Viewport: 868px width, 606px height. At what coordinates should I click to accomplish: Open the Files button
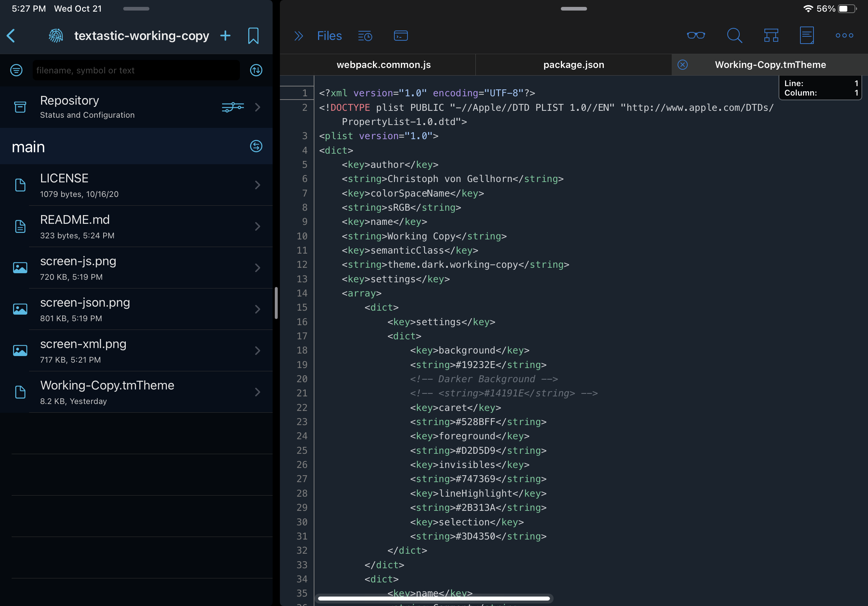(x=329, y=36)
